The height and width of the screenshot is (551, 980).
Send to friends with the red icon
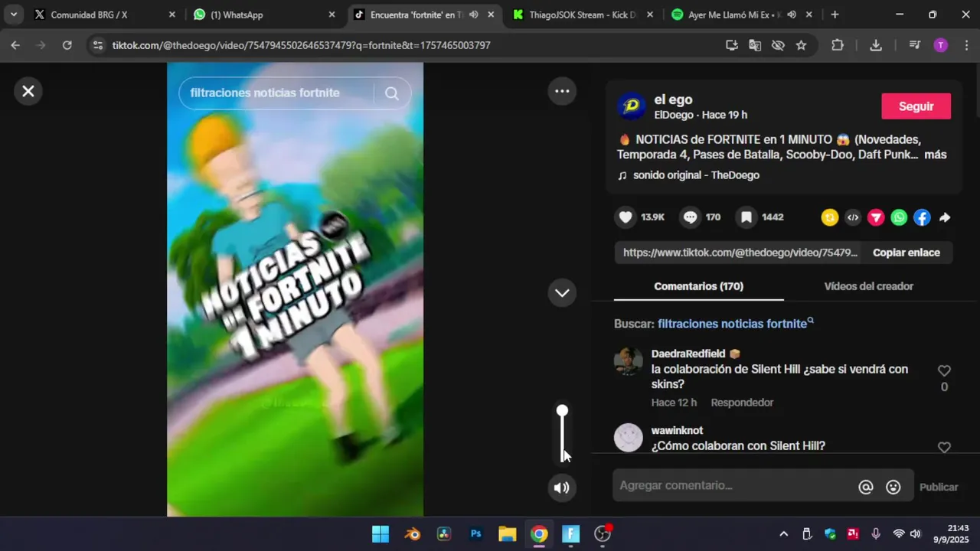[876, 217]
